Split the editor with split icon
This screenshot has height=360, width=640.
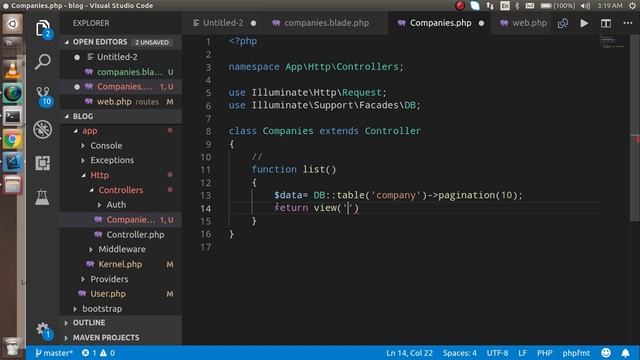(x=606, y=23)
